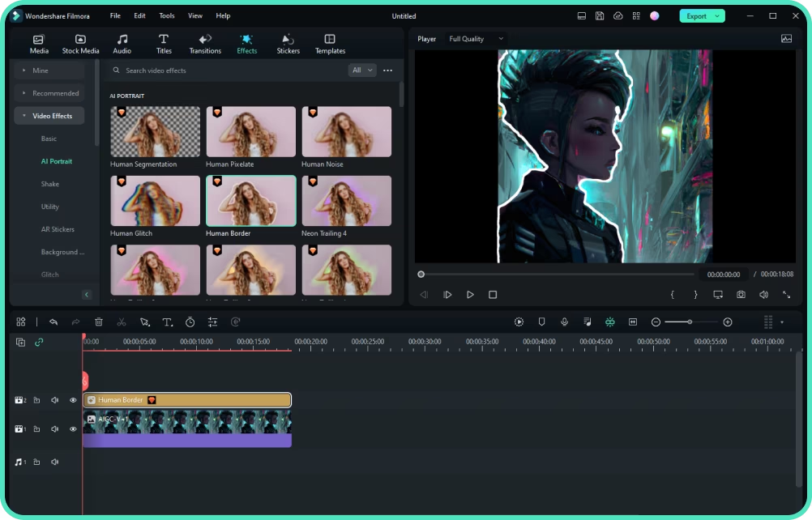812x520 pixels.
Task: Select the Text tool in timeline toolbar
Action: 167,322
